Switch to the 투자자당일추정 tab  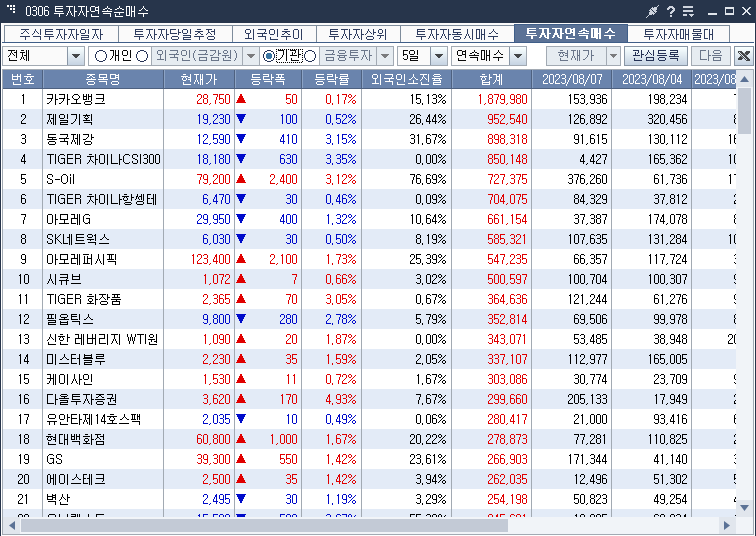pyautogui.click(x=175, y=34)
